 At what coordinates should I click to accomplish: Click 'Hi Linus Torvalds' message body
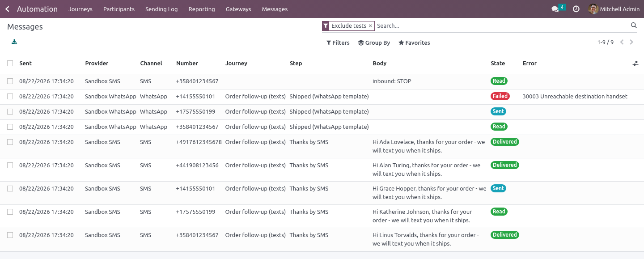point(425,239)
